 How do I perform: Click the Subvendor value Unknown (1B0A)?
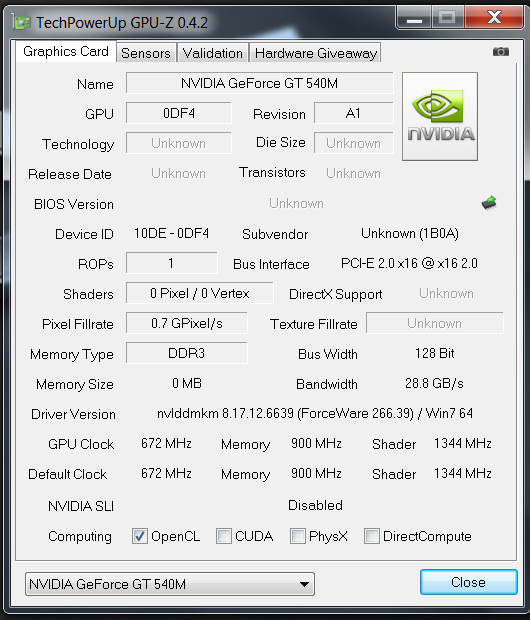pyautogui.click(x=410, y=234)
